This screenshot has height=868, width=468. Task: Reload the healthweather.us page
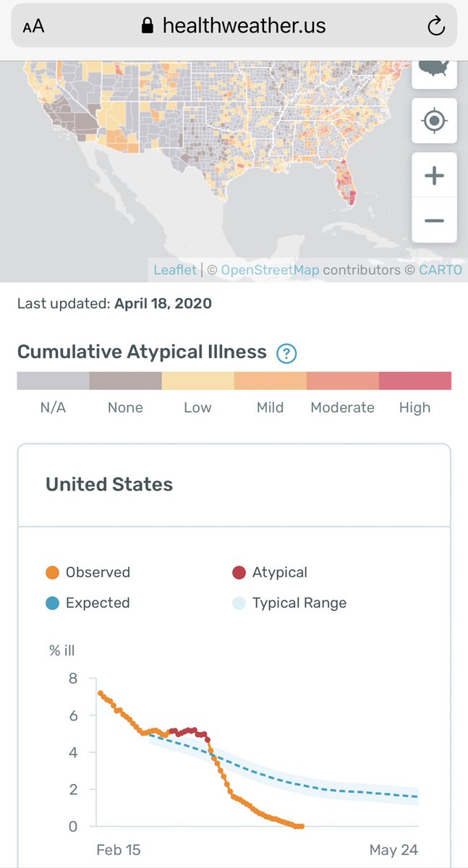point(435,27)
